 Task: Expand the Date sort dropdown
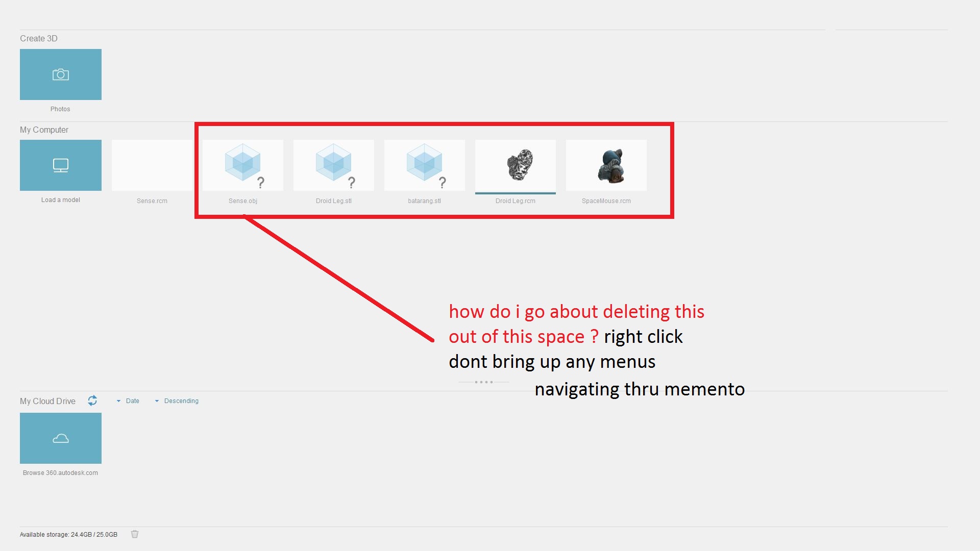[129, 400]
